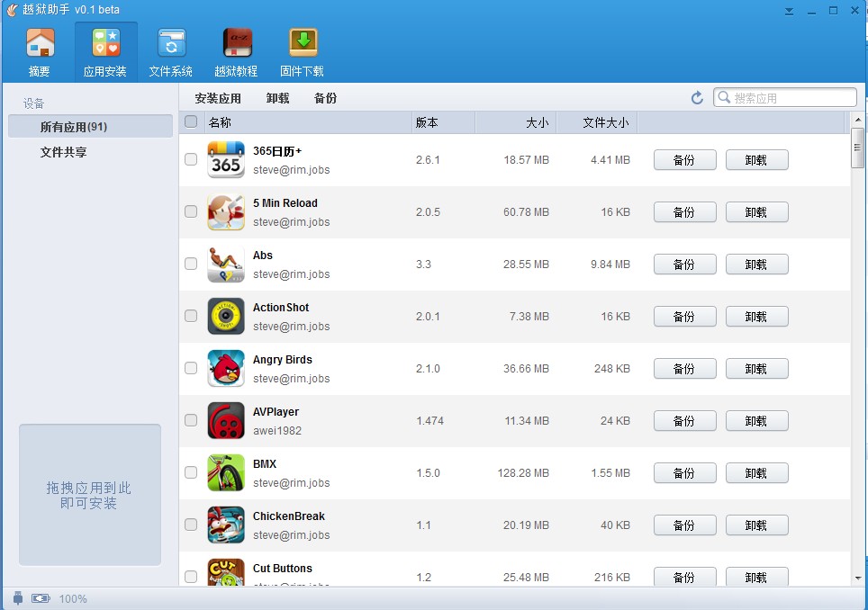Uninstall the ActionShot app

click(x=756, y=317)
